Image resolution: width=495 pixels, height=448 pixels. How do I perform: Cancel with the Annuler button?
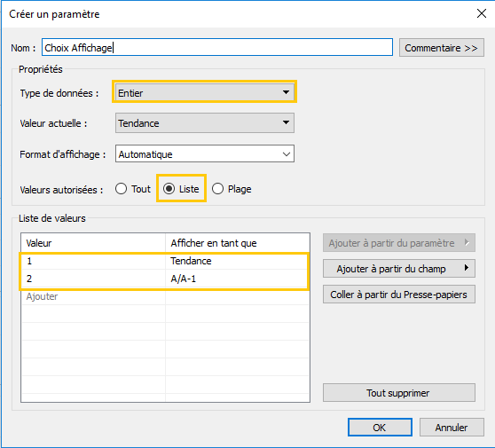452,428
